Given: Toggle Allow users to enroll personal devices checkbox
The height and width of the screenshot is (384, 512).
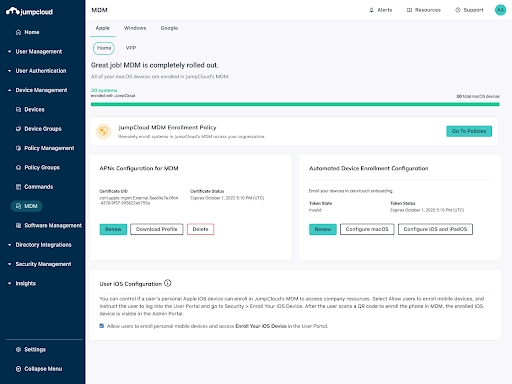Looking at the screenshot, I should coord(102,326).
